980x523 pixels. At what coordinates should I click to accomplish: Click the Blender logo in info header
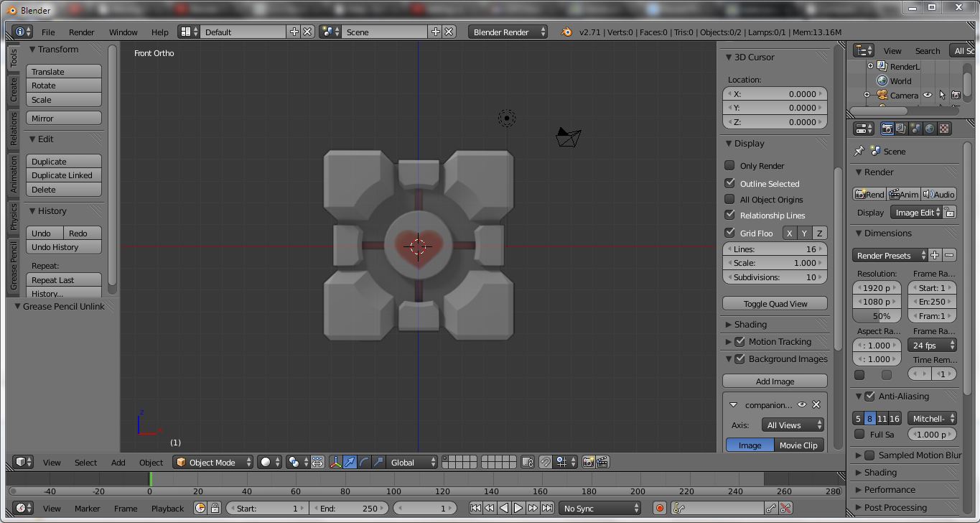pyautogui.click(x=566, y=32)
